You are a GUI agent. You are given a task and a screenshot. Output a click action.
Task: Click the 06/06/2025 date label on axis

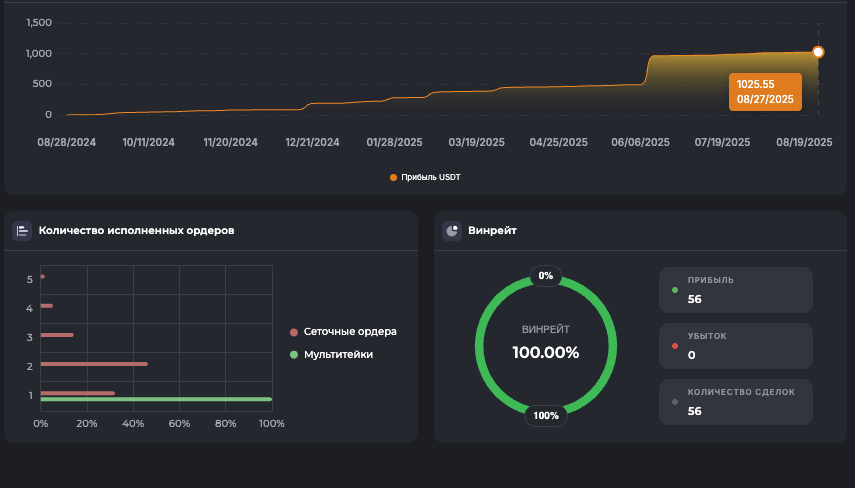coord(640,142)
